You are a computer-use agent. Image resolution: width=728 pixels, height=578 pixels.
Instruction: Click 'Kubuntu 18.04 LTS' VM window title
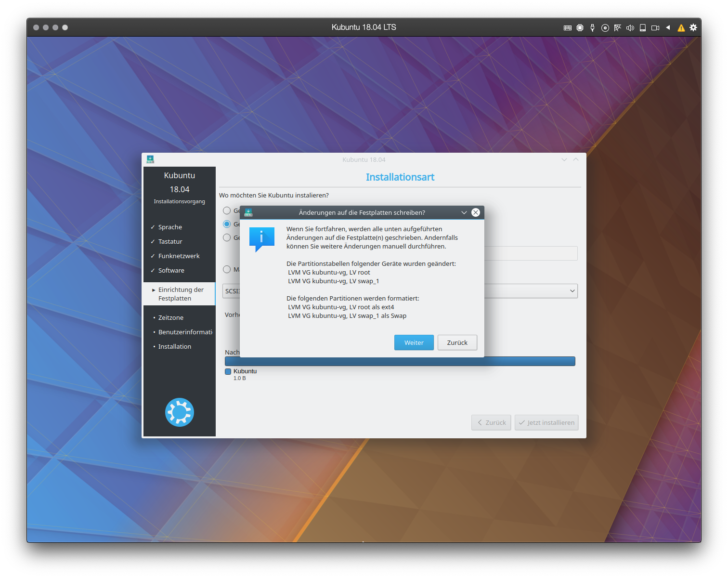click(364, 27)
